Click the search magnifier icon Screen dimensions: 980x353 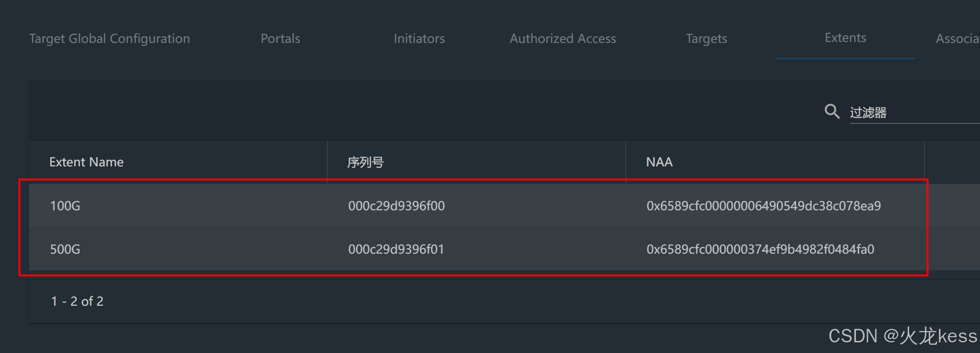[832, 111]
